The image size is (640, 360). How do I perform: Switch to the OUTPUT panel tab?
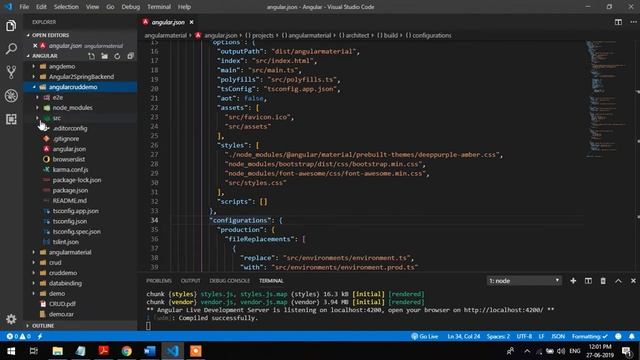pos(191,281)
